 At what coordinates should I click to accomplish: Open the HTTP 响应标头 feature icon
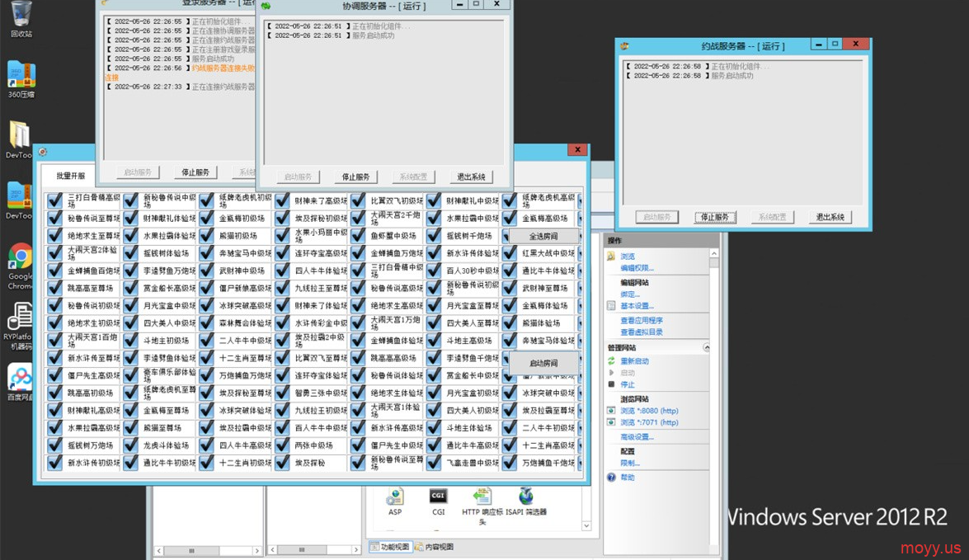pos(482,506)
